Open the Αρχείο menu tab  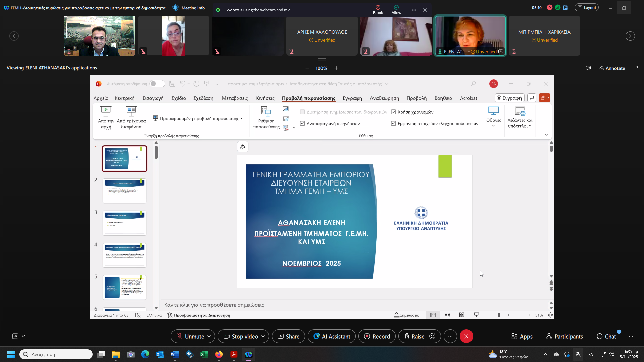tap(101, 98)
